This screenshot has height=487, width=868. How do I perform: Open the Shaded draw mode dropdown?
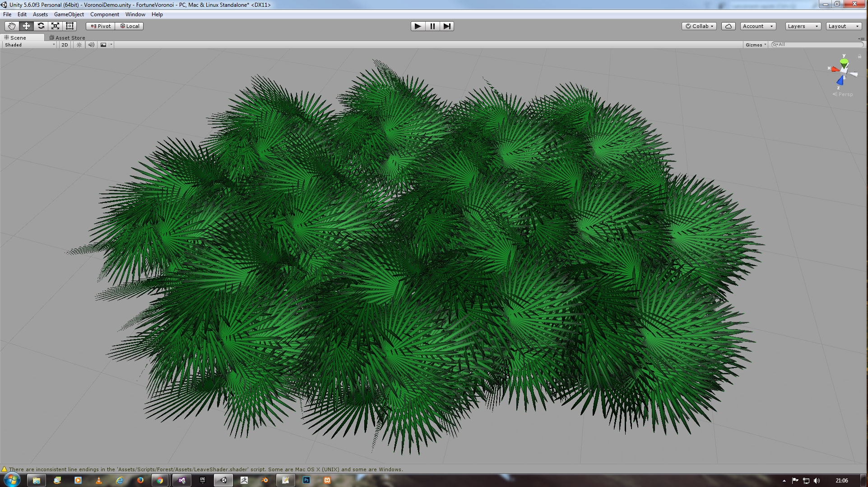29,45
